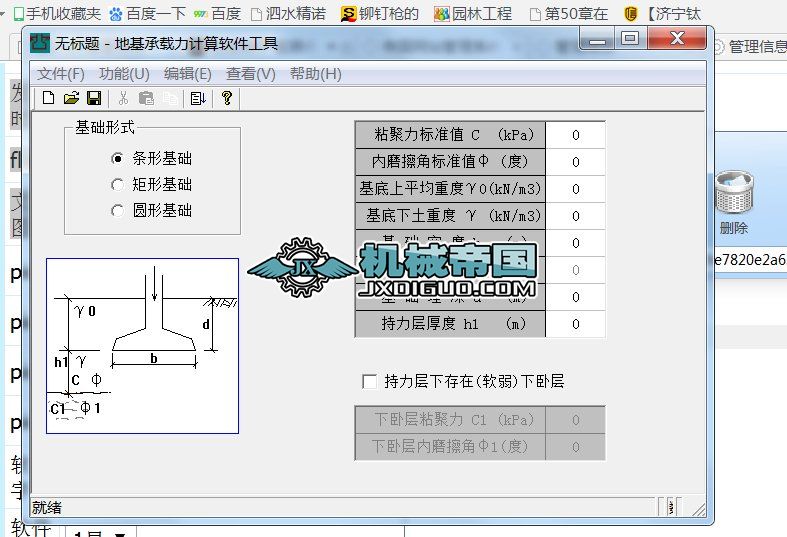This screenshot has height=537, width=787.
Task: Click the 持力层厚度 h1 (m) label
Action: 450,324
